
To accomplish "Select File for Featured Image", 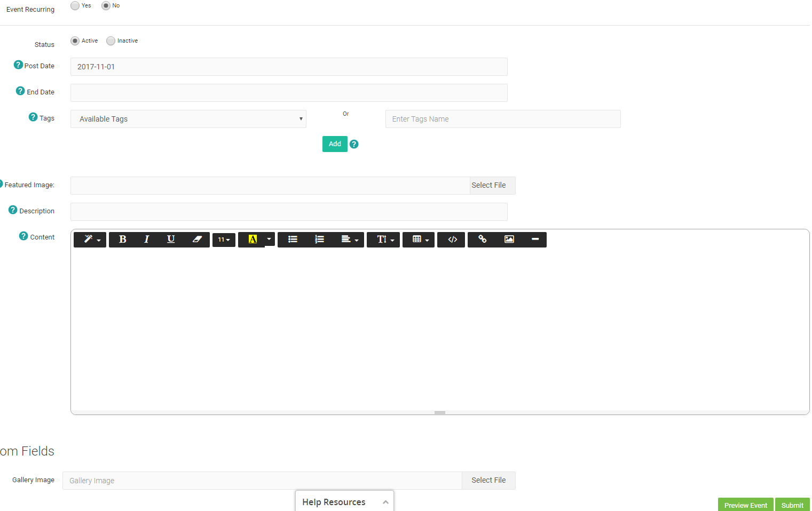I will coord(493,186).
